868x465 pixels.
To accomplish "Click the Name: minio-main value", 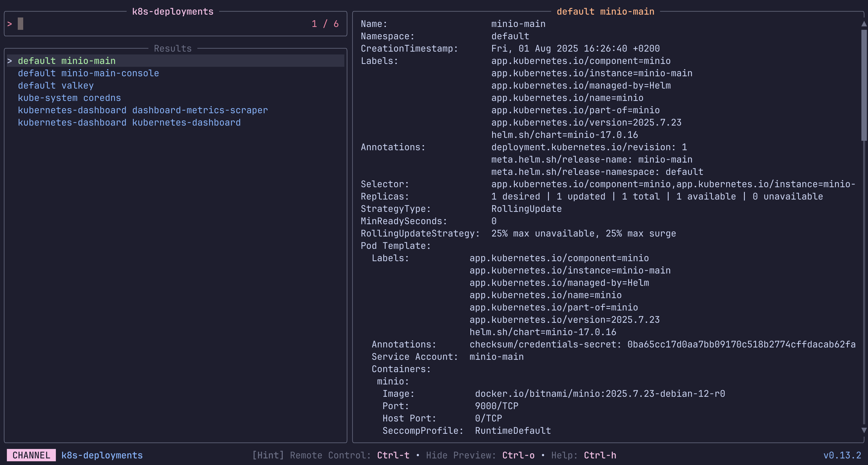I will pos(518,24).
